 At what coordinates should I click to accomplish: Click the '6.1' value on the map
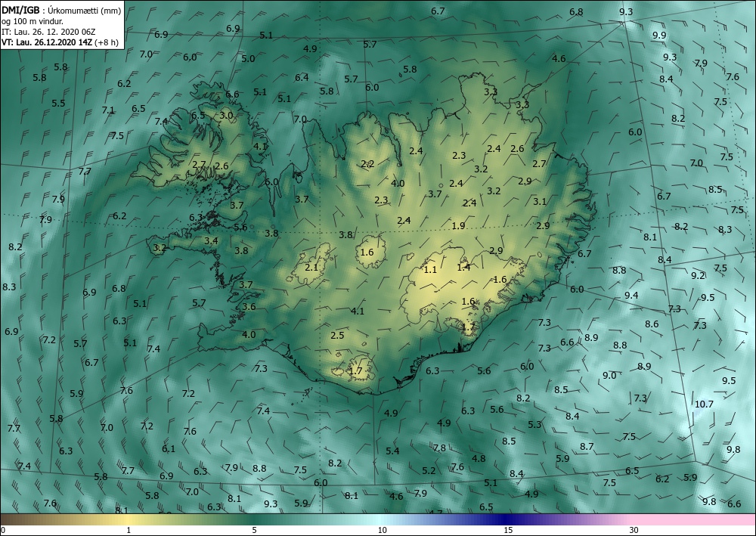(x=169, y=449)
